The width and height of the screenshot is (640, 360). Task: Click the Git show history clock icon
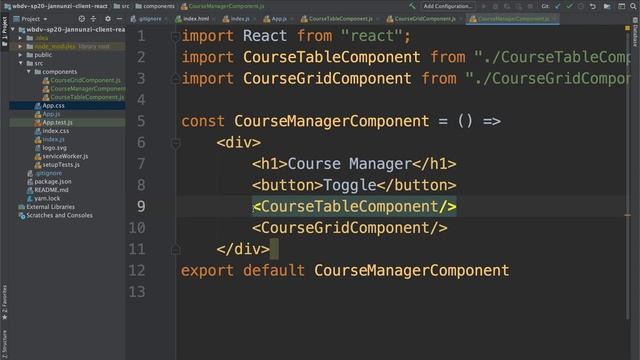[581, 6]
